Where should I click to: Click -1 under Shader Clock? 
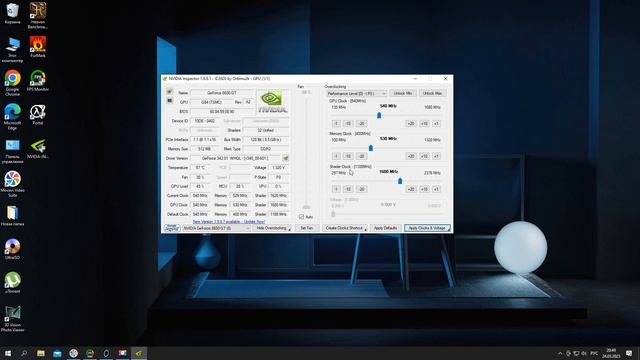336,189
